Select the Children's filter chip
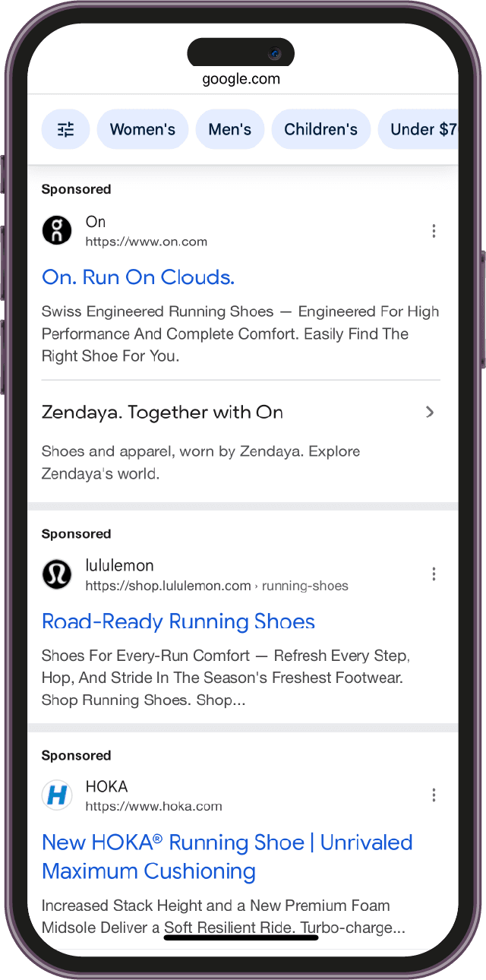This screenshot has width=486, height=980. click(320, 129)
